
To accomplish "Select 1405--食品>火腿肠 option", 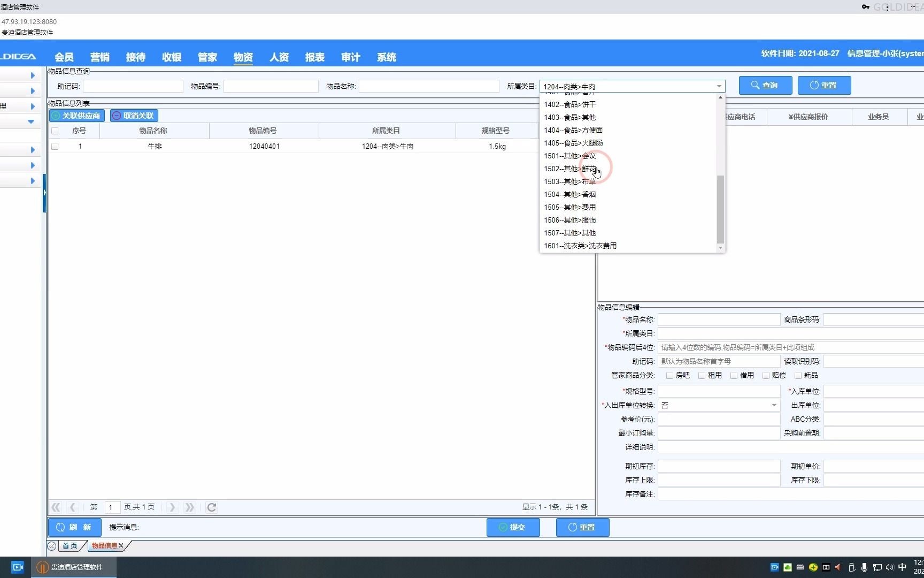I will pos(628,143).
